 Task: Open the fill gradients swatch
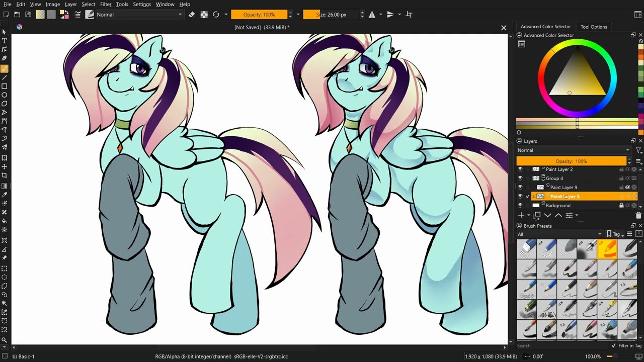[x=40, y=15]
